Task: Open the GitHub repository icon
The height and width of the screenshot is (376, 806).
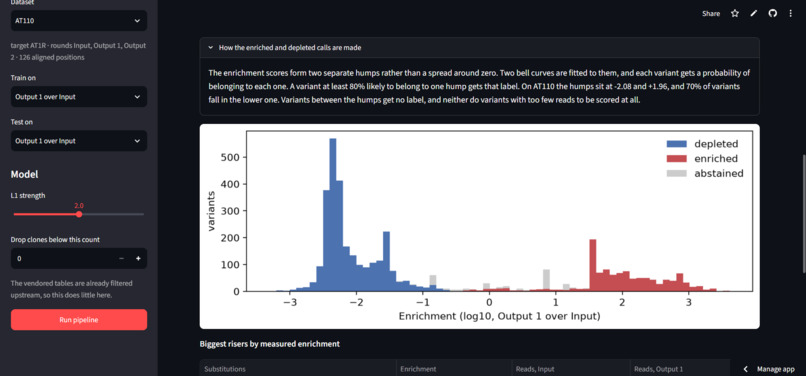Action: (772, 14)
